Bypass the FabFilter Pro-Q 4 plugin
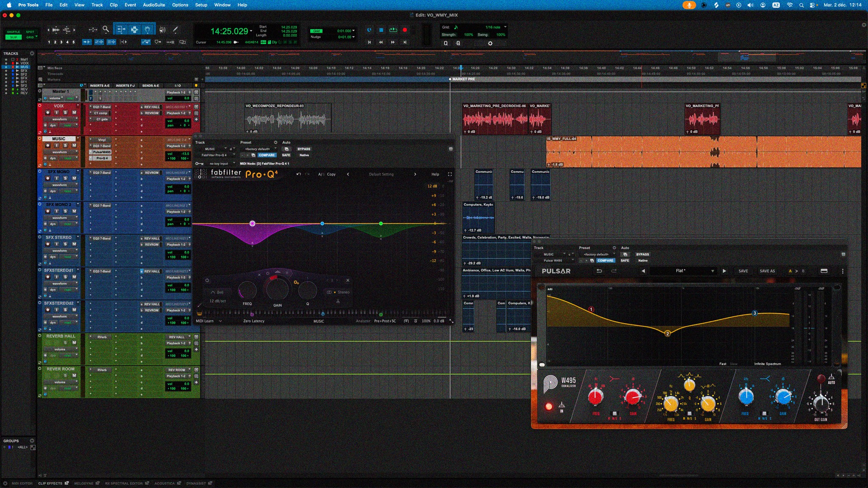868x488 pixels. (303, 149)
